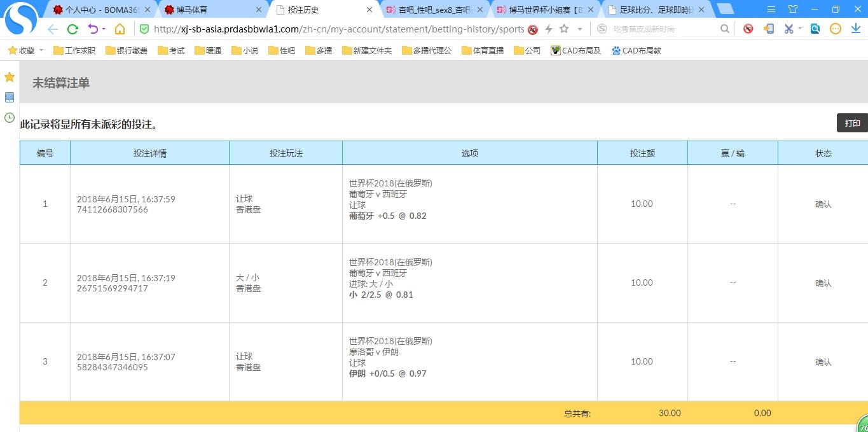Open the undo-close dropdown arrow
The image size is (868, 432).
point(103,29)
